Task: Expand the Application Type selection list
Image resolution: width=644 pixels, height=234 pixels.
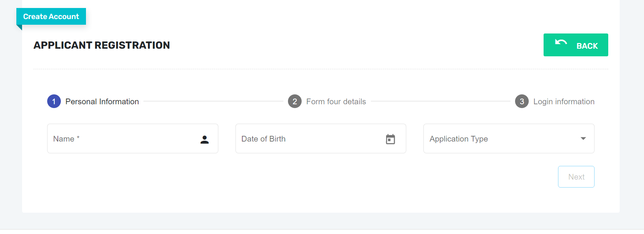Action: tap(509, 138)
